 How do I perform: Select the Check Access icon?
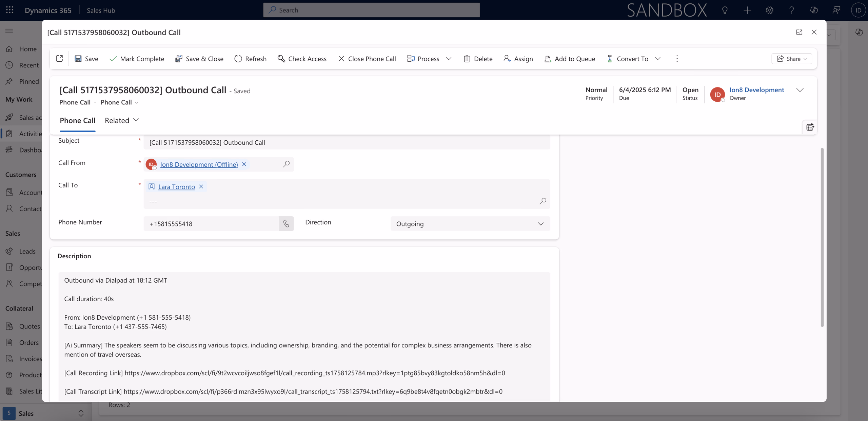pyautogui.click(x=281, y=58)
